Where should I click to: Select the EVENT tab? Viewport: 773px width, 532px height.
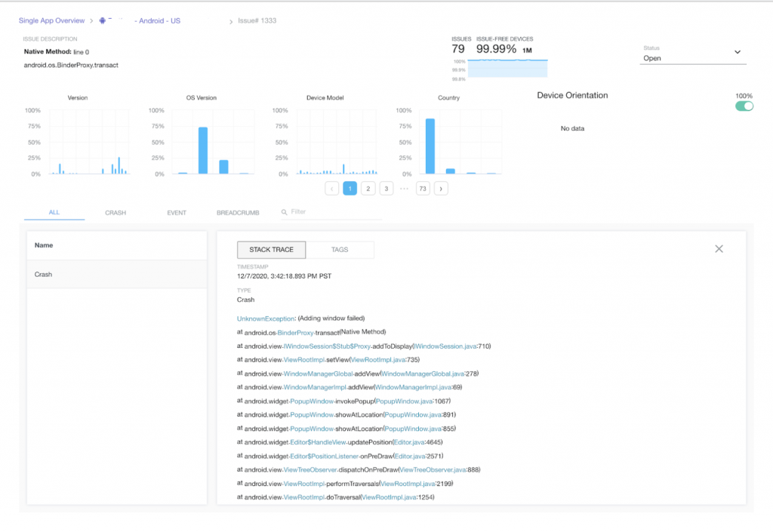click(x=176, y=212)
